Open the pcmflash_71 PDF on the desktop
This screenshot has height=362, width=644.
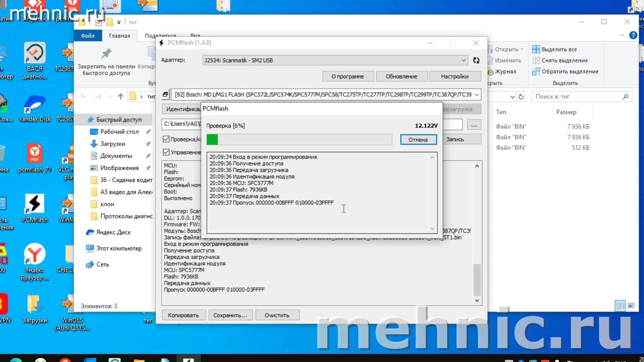coord(35,158)
